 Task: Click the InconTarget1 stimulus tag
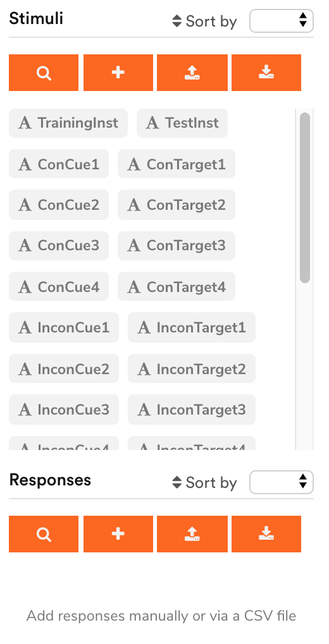pos(192,328)
